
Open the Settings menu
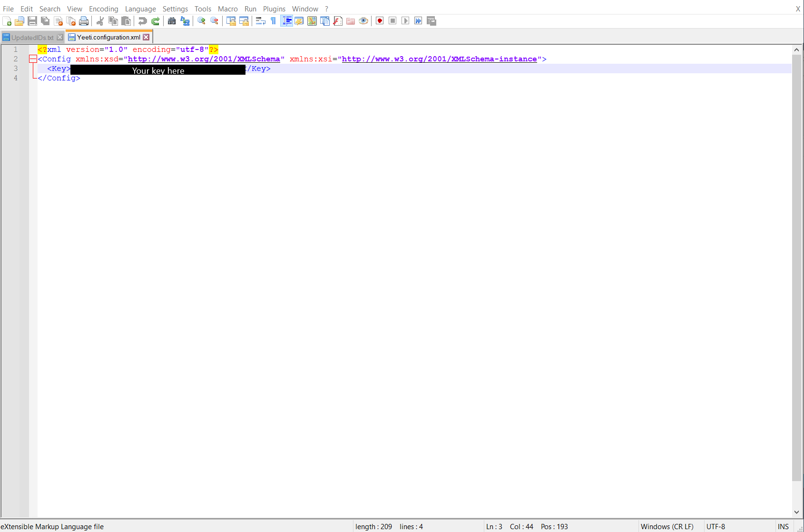175,9
